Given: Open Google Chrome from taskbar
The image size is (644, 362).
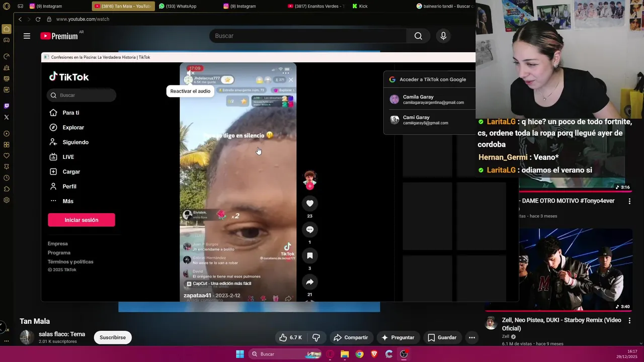Looking at the screenshot, I should [359, 354].
